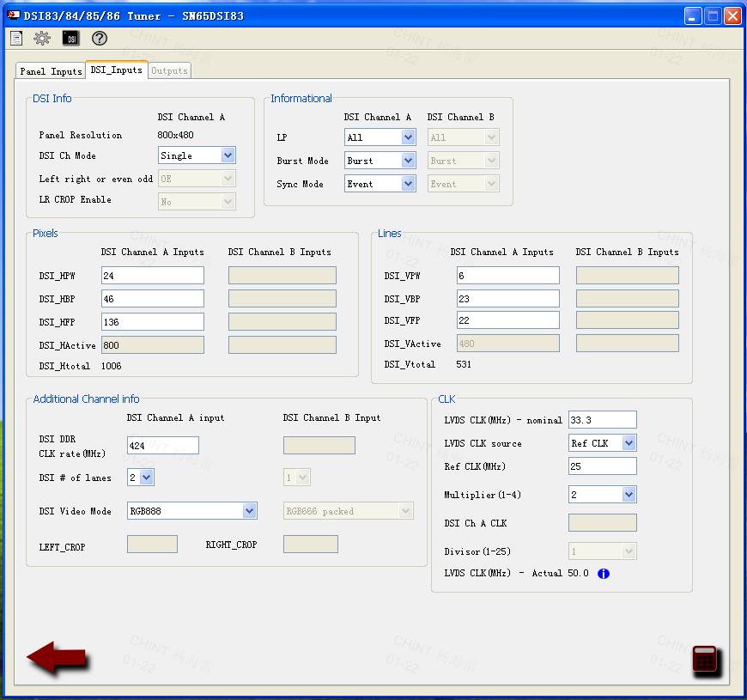
Task: Click the LVDS CLK Actual value 50.0
Action: coord(578,573)
